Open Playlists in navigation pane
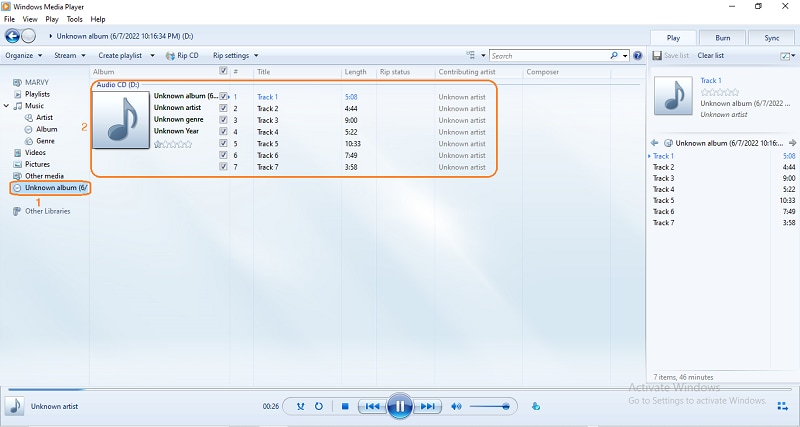 pyautogui.click(x=37, y=94)
